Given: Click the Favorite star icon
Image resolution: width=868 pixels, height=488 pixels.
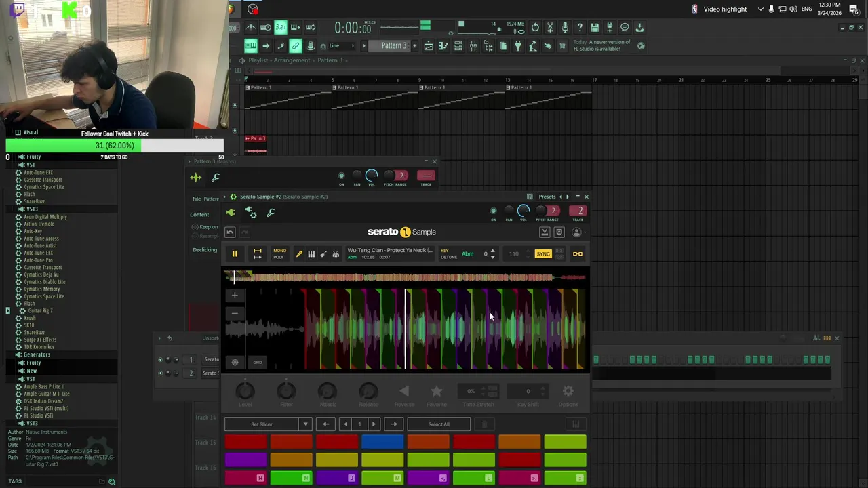Looking at the screenshot, I should 437,391.
